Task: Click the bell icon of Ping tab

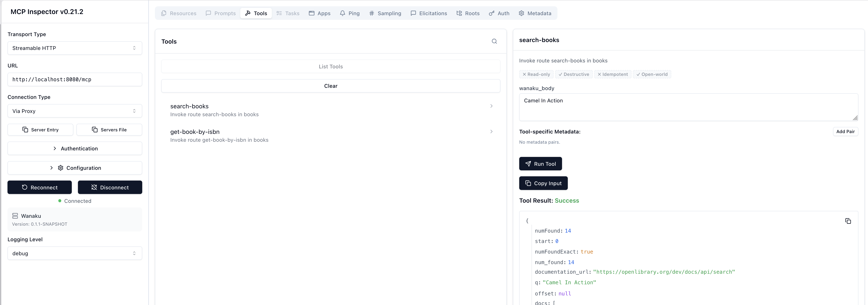Action: [x=342, y=13]
